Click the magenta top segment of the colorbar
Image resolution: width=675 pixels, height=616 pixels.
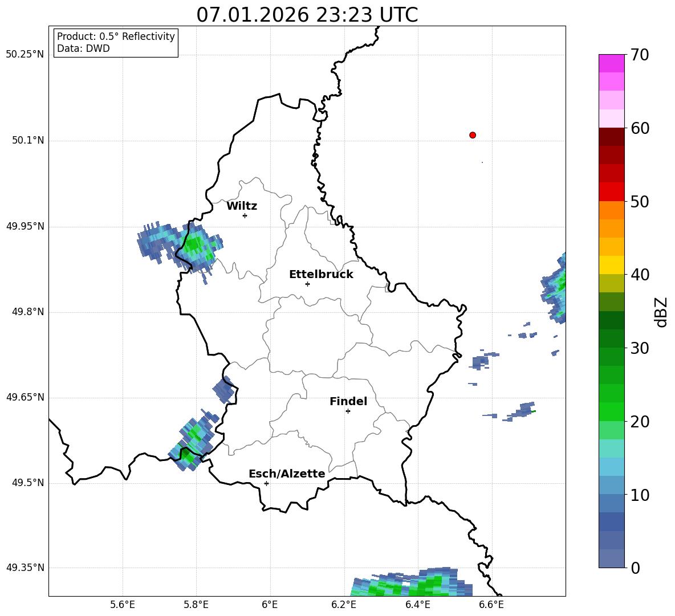(611, 63)
